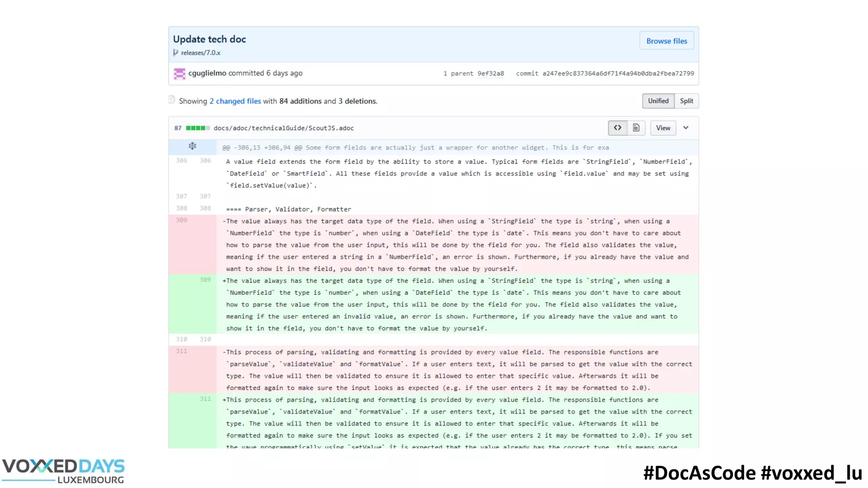Switch to Unified diff view
This screenshot has height=488, width=868.
[x=658, y=101]
